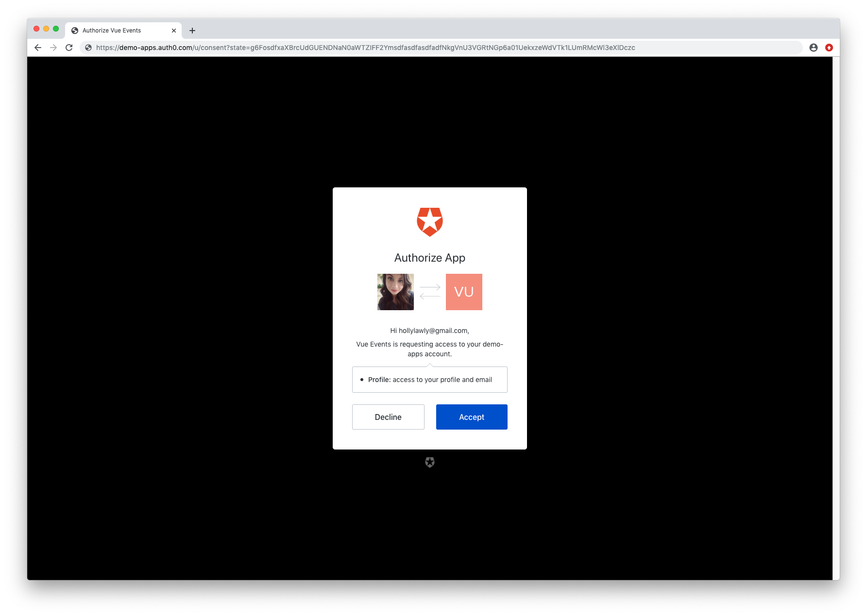Close the Authorize Vue Events tab
The image size is (867, 616).
click(x=174, y=31)
